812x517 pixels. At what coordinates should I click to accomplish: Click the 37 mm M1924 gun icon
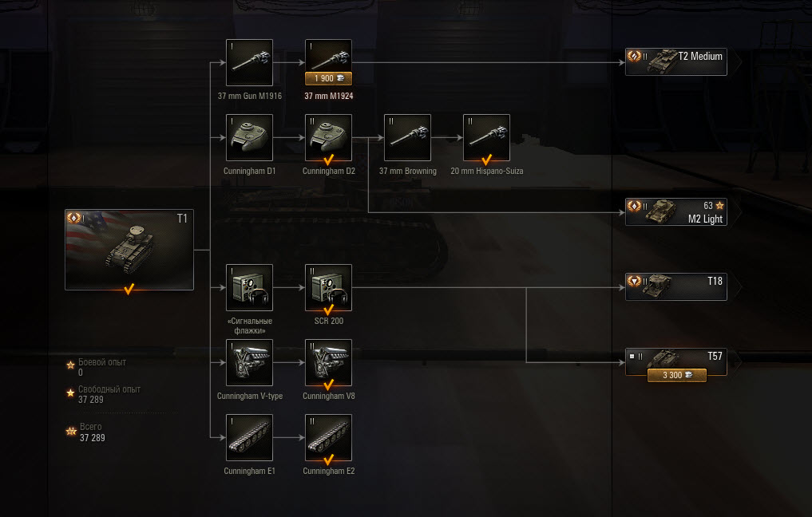[328, 56]
